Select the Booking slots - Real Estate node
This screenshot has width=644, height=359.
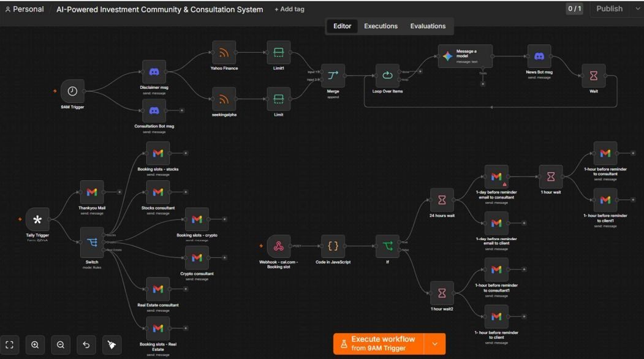coord(158,328)
